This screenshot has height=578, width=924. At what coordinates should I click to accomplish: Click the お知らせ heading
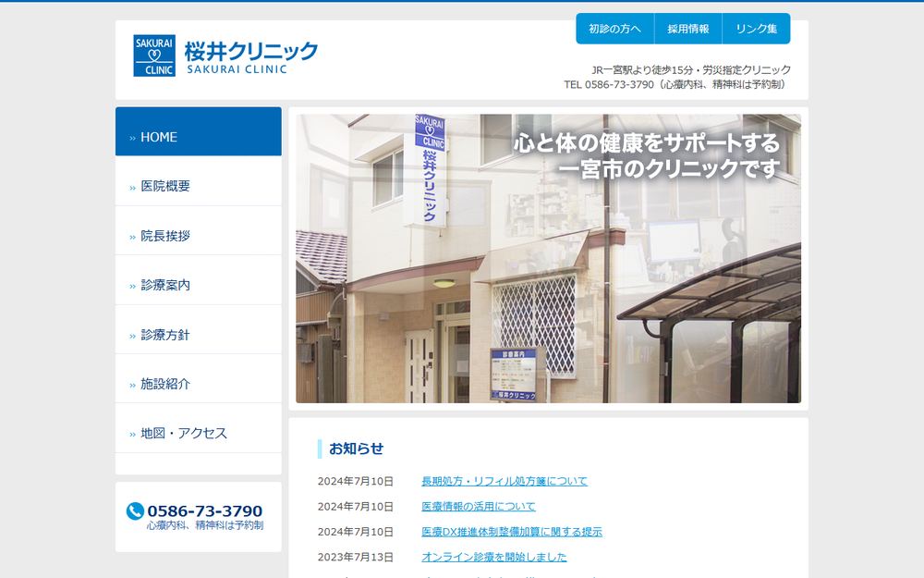click(356, 449)
